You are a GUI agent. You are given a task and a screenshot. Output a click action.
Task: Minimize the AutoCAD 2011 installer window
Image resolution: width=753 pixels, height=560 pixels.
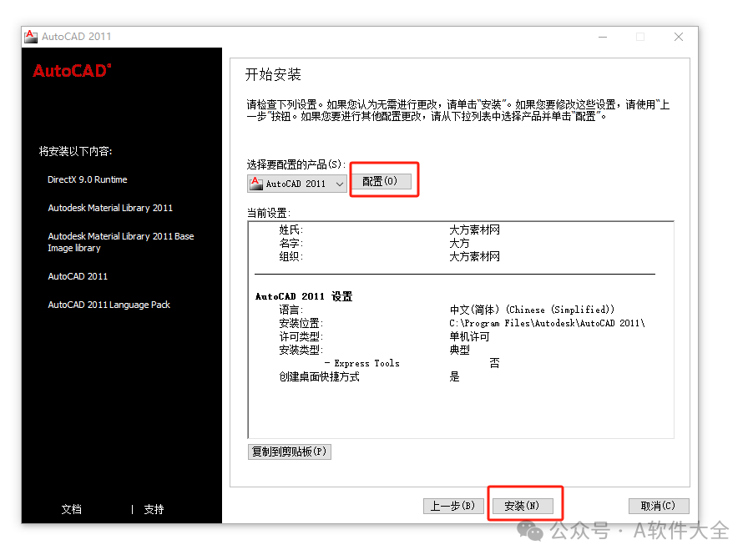[603, 37]
